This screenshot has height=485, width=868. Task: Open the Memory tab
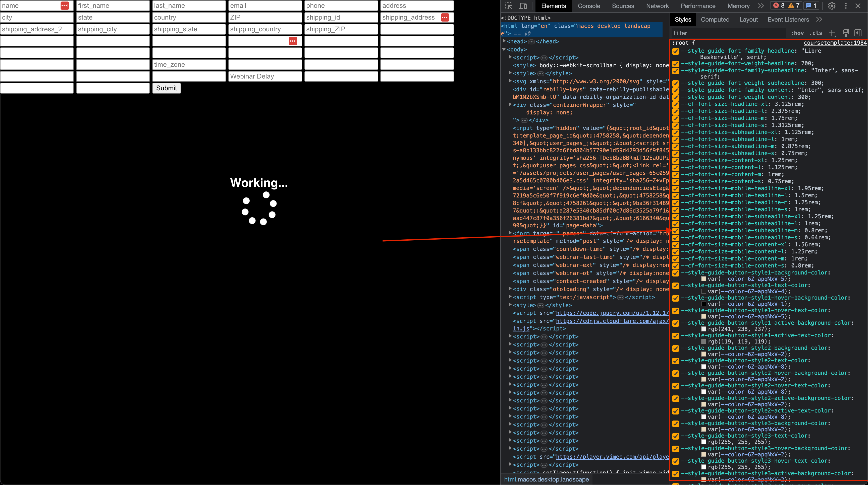pyautogui.click(x=738, y=6)
